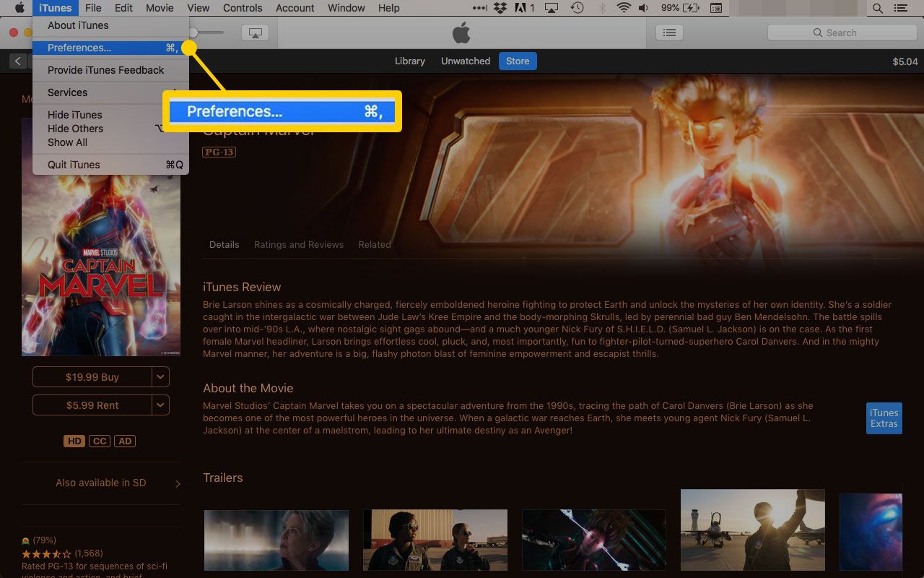Expand the $5.99 Rent options arrow
Image resolution: width=924 pixels, height=578 pixels.
pyautogui.click(x=161, y=405)
